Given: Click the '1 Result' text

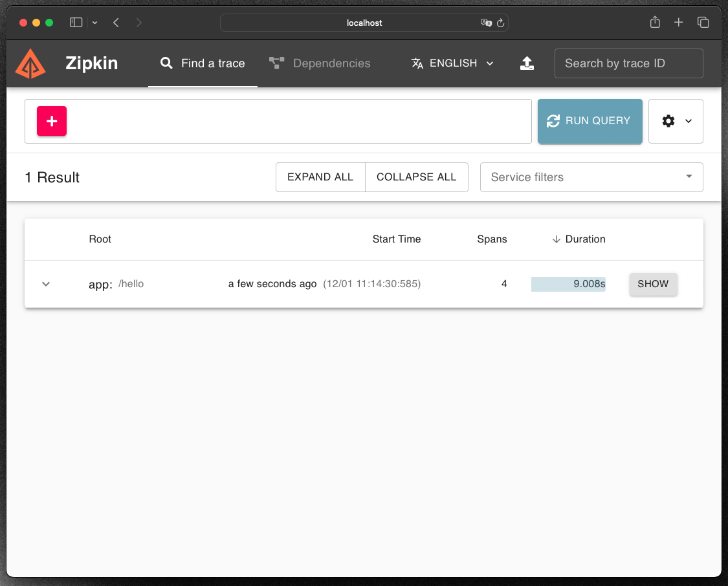Looking at the screenshot, I should click(52, 177).
